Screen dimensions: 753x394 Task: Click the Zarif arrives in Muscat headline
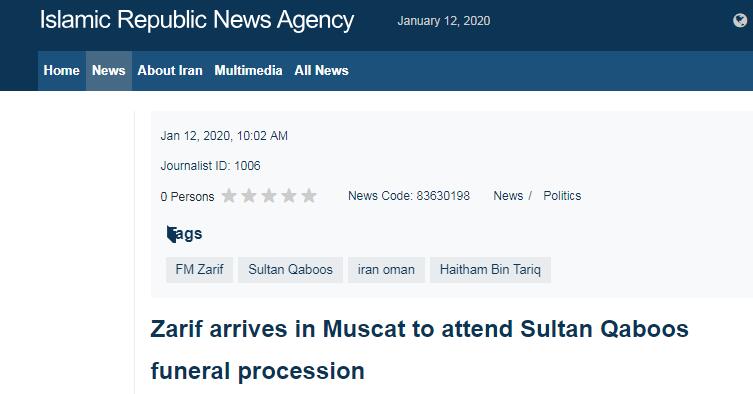point(419,350)
